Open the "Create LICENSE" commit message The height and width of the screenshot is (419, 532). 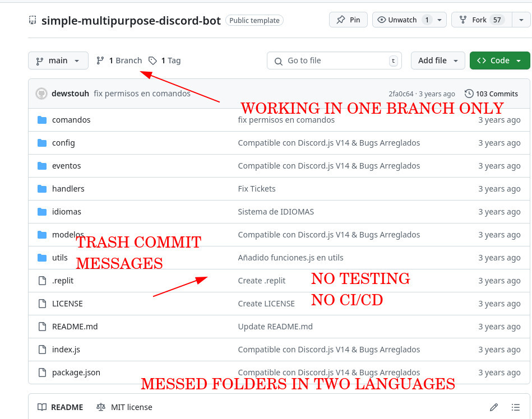tap(266, 304)
